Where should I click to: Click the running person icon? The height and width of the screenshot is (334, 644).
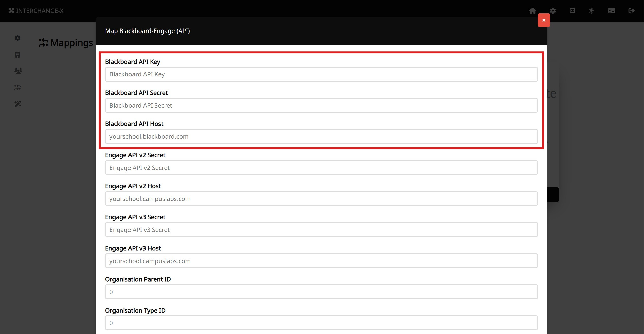tap(591, 11)
